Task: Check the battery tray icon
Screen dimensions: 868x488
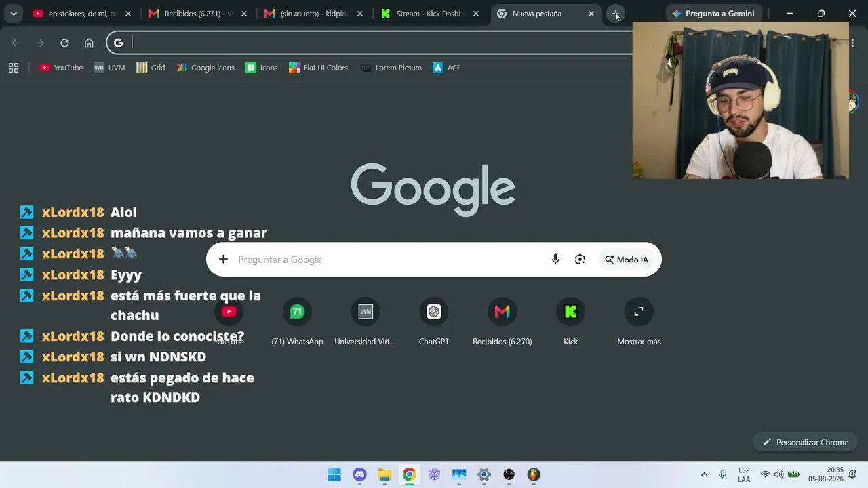Action: (793, 474)
